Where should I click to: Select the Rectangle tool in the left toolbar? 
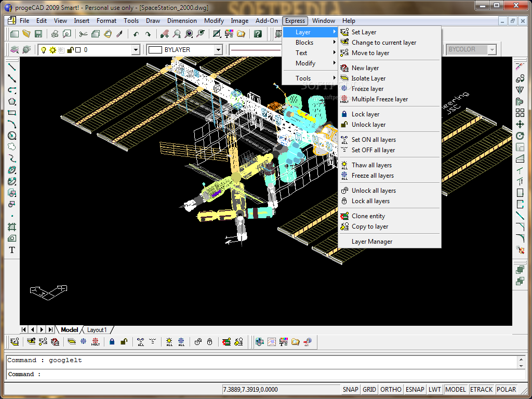click(12, 113)
